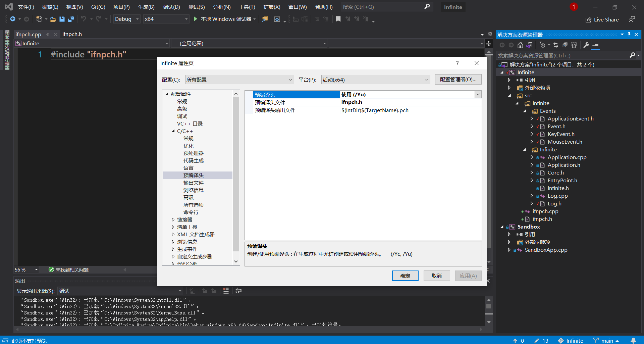Click the bookmark icon in the toolbar

point(338,19)
